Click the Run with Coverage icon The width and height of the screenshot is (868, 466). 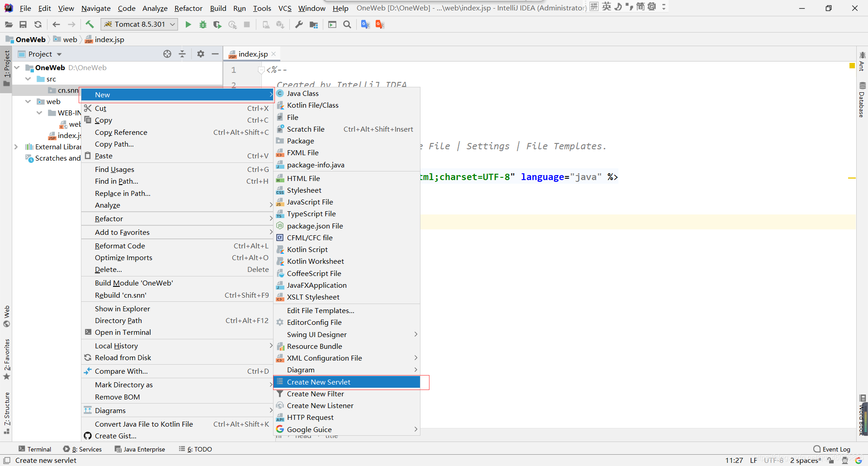coord(217,24)
